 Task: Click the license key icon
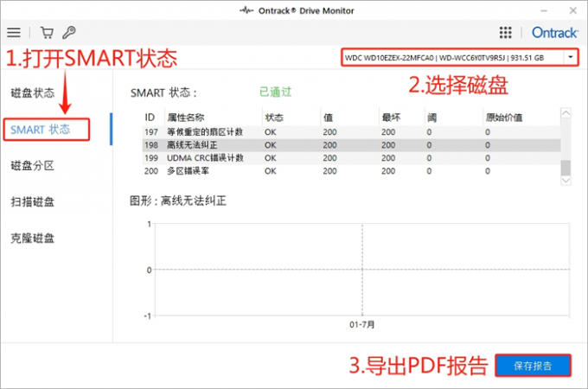69,33
